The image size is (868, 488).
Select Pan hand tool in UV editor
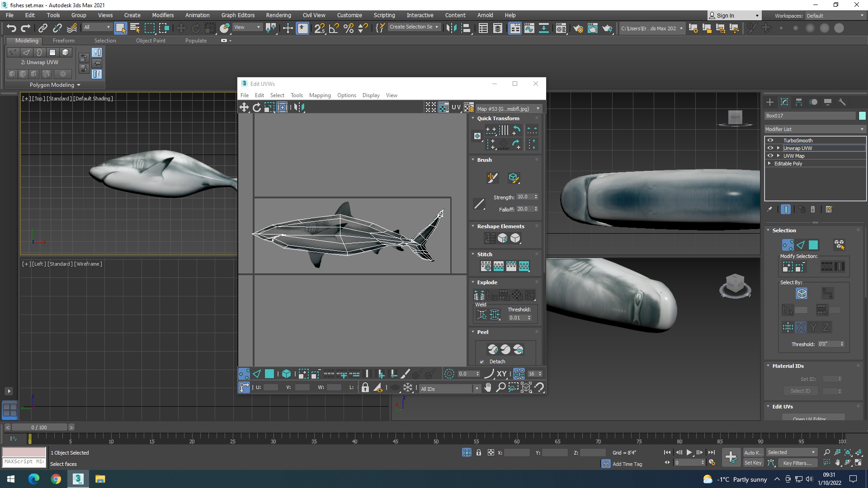(488, 387)
